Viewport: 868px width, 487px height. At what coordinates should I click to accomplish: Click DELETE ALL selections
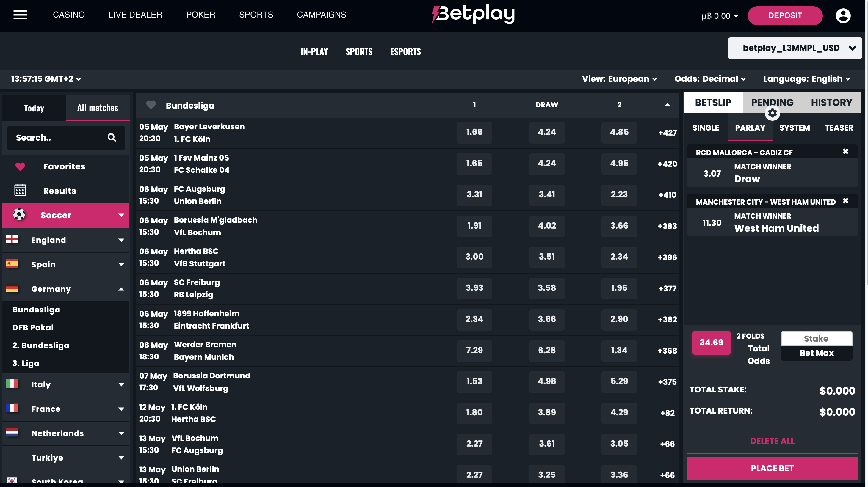pyautogui.click(x=772, y=441)
